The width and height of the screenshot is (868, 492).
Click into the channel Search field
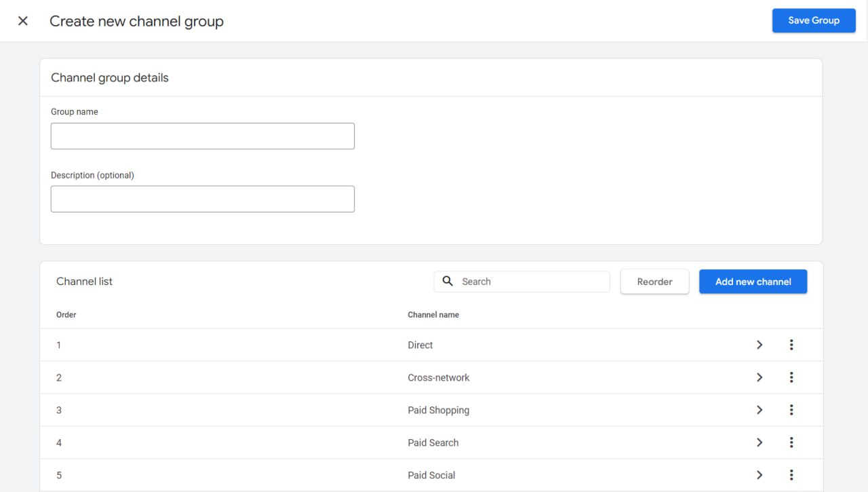(532, 282)
